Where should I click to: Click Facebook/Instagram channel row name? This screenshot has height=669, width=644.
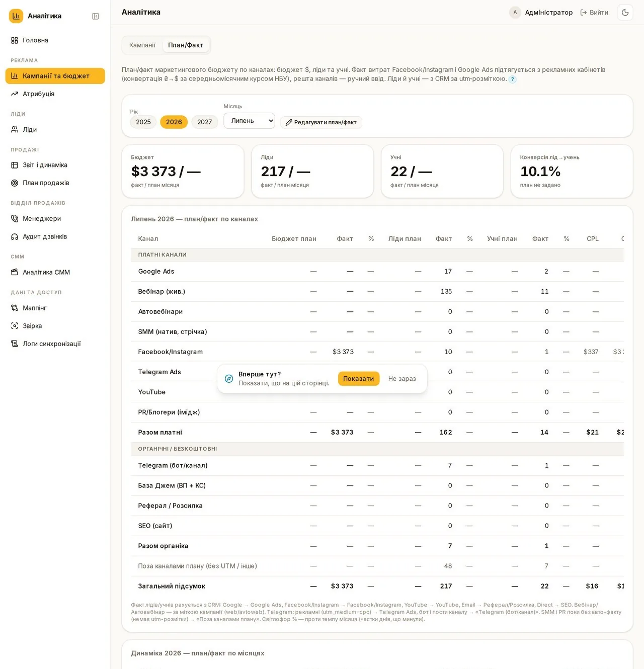(171, 352)
